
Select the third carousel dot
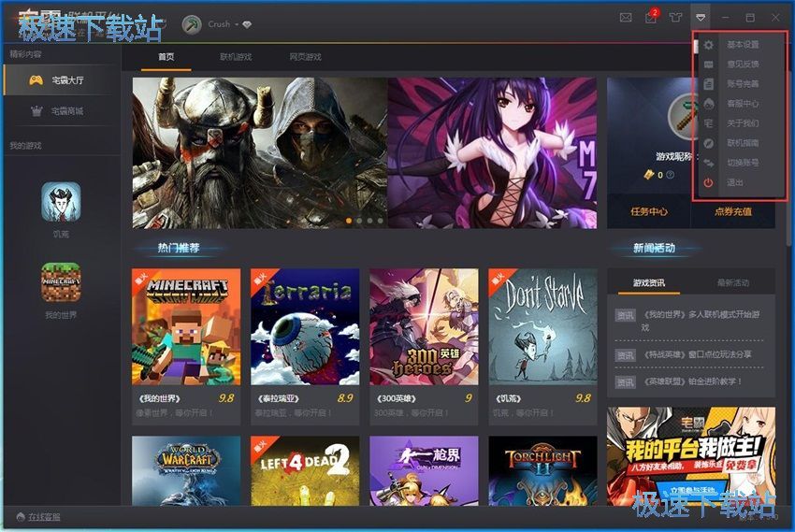369,221
